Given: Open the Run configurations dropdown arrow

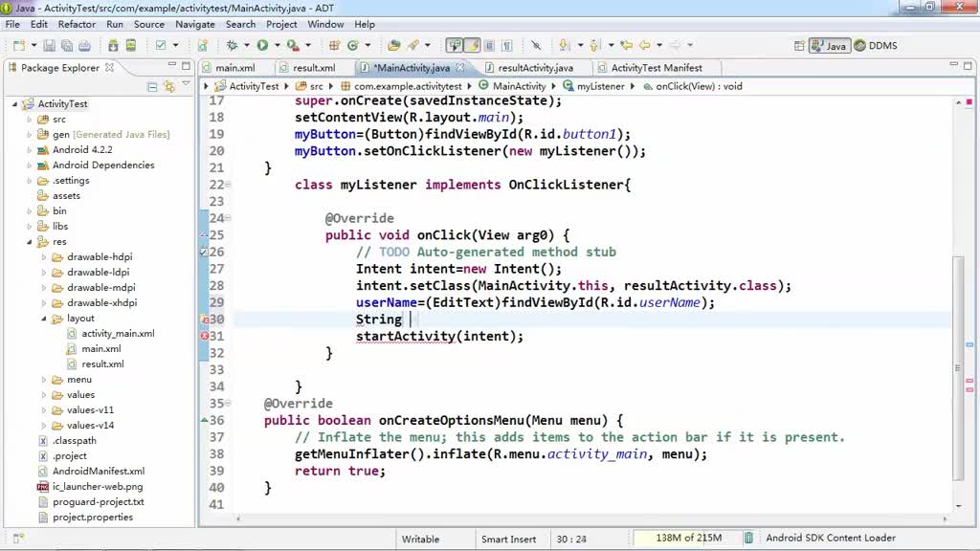Looking at the screenshot, I should (x=277, y=46).
